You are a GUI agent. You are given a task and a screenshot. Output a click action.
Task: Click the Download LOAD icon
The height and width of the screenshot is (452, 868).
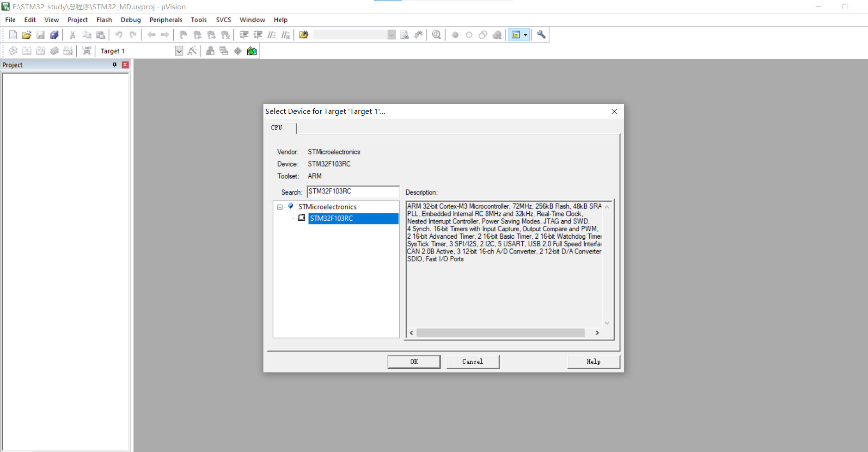tap(86, 51)
